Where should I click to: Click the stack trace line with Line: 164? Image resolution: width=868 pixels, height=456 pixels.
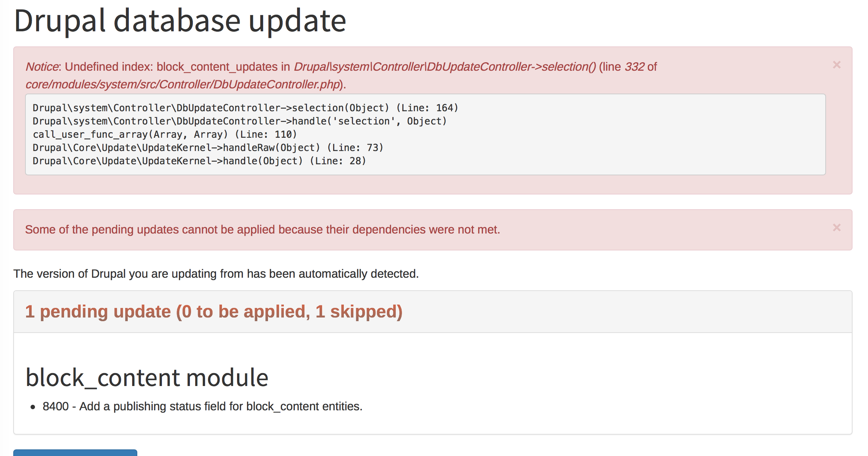tap(245, 108)
